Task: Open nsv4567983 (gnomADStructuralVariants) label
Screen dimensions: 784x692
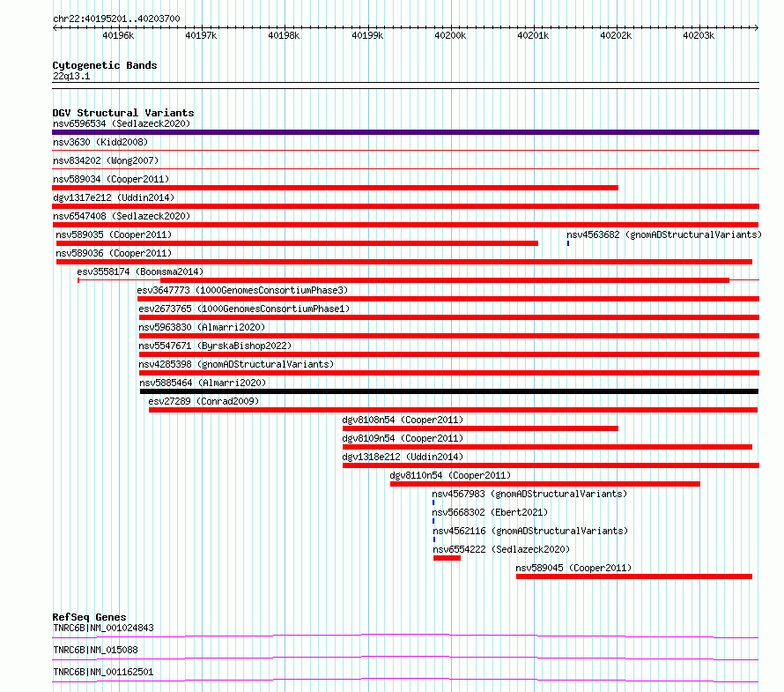Action: [x=529, y=494]
